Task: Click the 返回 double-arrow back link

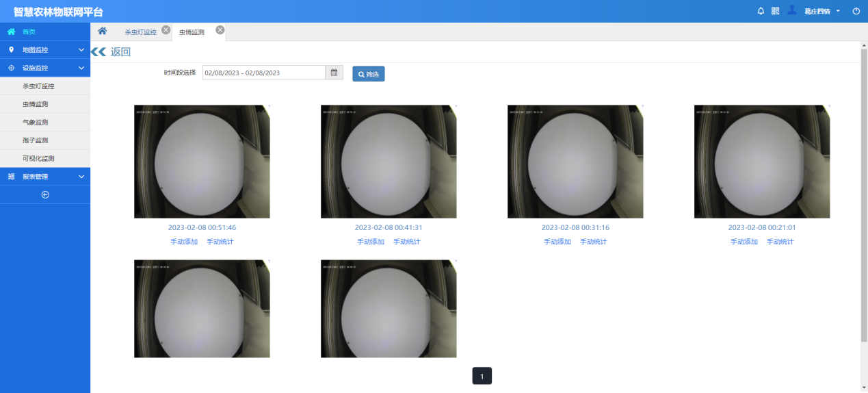Action: tap(111, 52)
